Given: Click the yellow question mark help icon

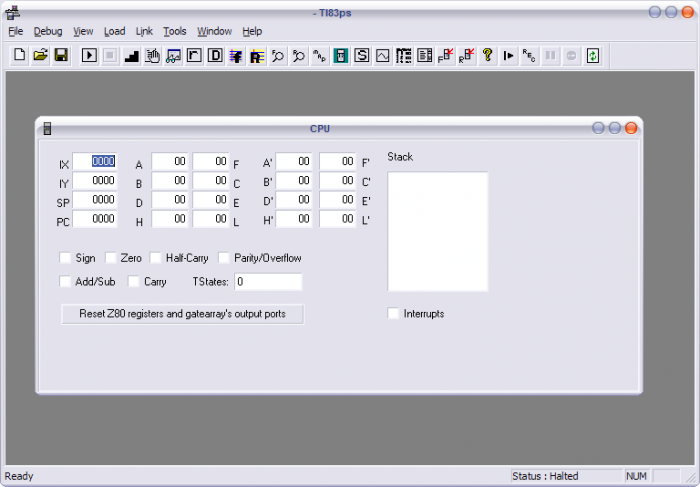Looking at the screenshot, I should [x=487, y=55].
